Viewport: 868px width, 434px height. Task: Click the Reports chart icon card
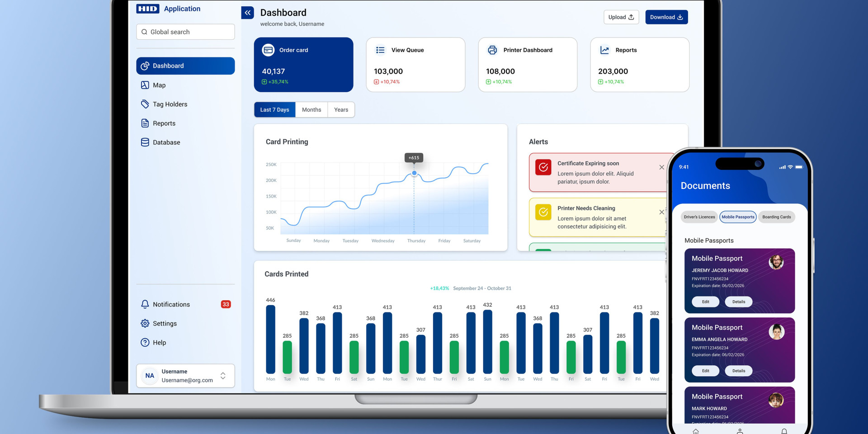[604, 50]
